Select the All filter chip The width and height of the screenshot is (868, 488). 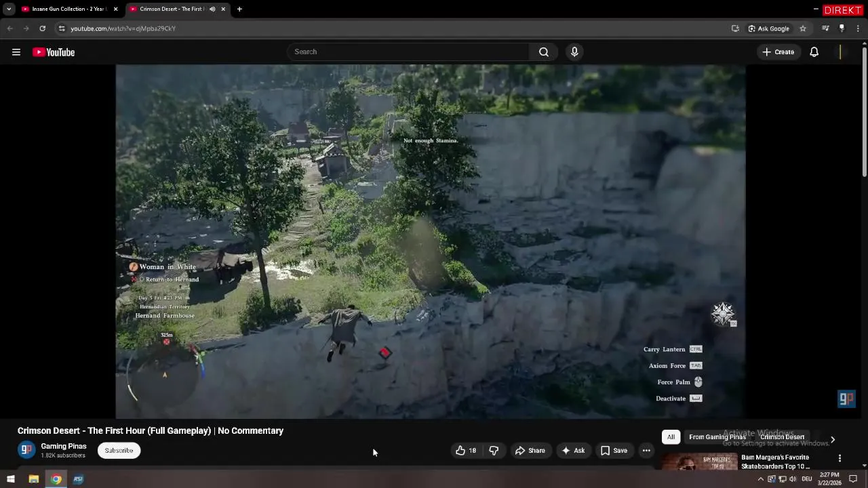point(671,437)
